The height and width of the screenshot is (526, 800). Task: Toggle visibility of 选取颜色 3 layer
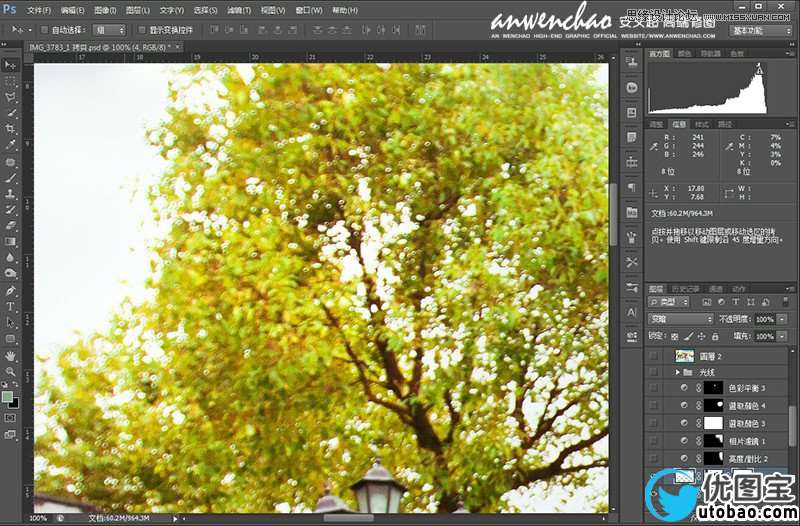(654, 423)
